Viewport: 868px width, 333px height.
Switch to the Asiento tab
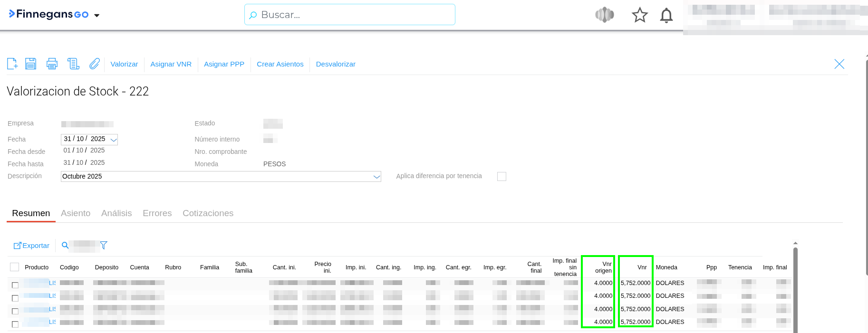coord(76,213)
